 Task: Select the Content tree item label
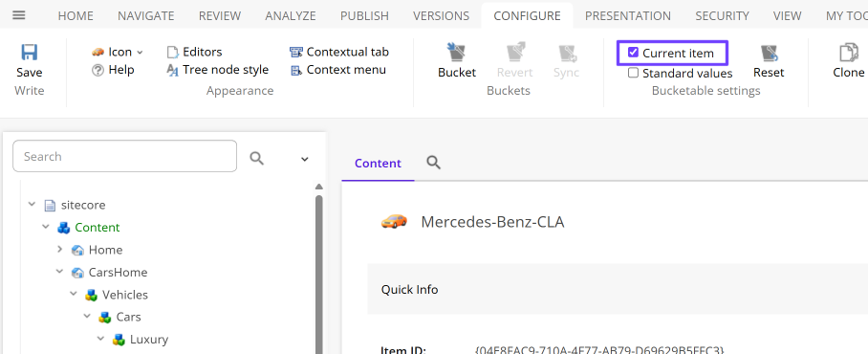98,228
